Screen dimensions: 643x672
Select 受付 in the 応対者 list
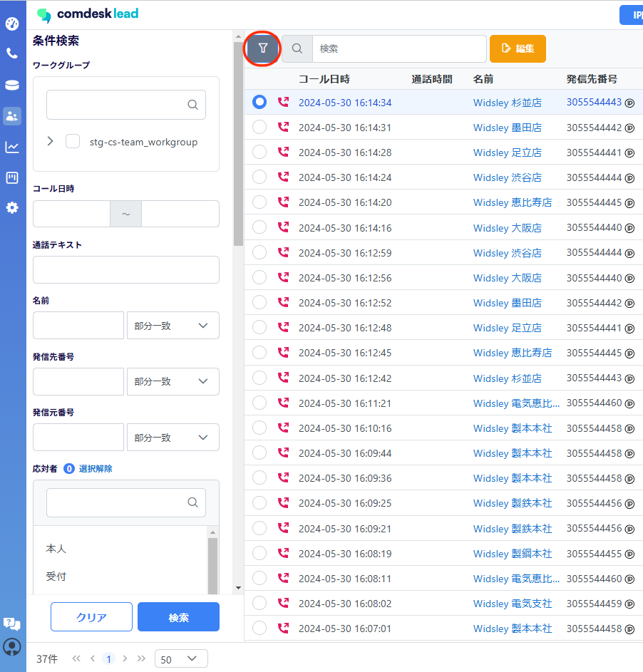tap(56, 577)
